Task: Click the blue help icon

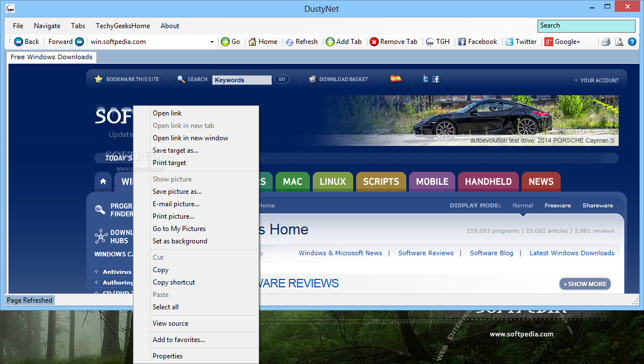Action: 632,42
